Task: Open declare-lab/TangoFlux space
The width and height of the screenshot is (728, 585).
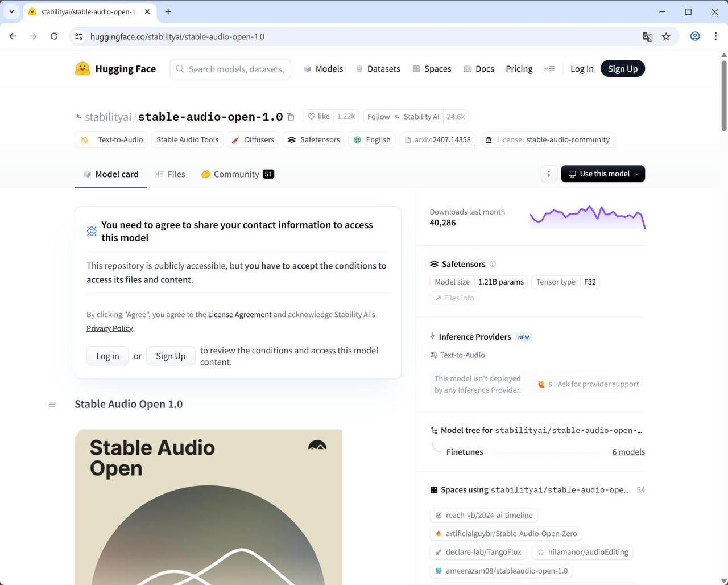Action: click(479, 552)
